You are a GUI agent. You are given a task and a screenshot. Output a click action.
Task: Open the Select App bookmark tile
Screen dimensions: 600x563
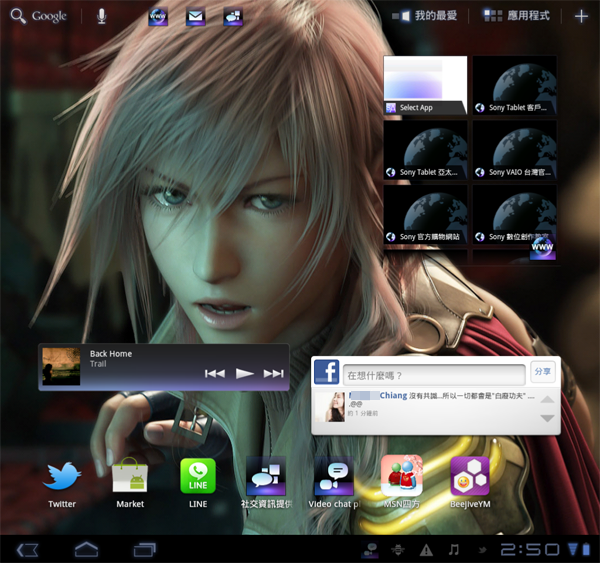(425, 85)
